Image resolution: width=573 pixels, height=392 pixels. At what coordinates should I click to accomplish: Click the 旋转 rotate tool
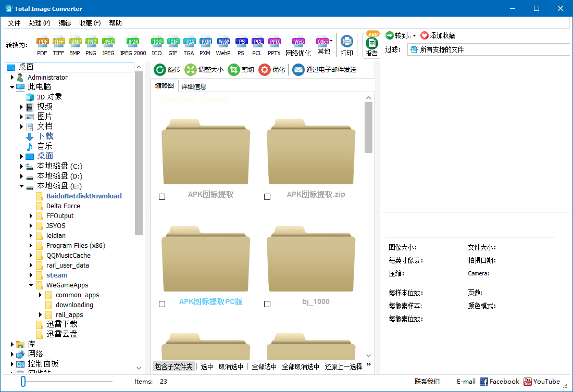pyautogui.click(x=166, y=68)
